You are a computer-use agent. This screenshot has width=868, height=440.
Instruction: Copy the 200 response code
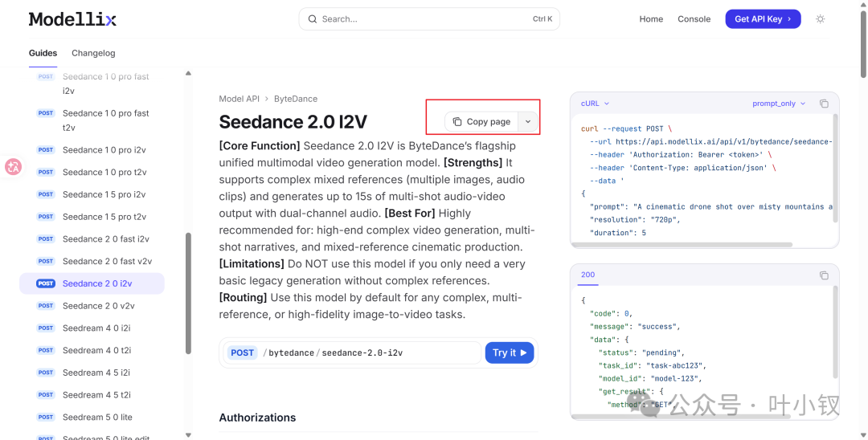pyautogui.click(x=824, y=275)
